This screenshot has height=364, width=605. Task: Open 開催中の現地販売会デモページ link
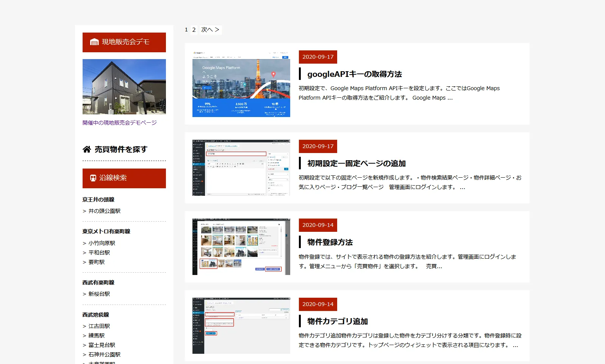pyautogui.click(x=119, y=123)
